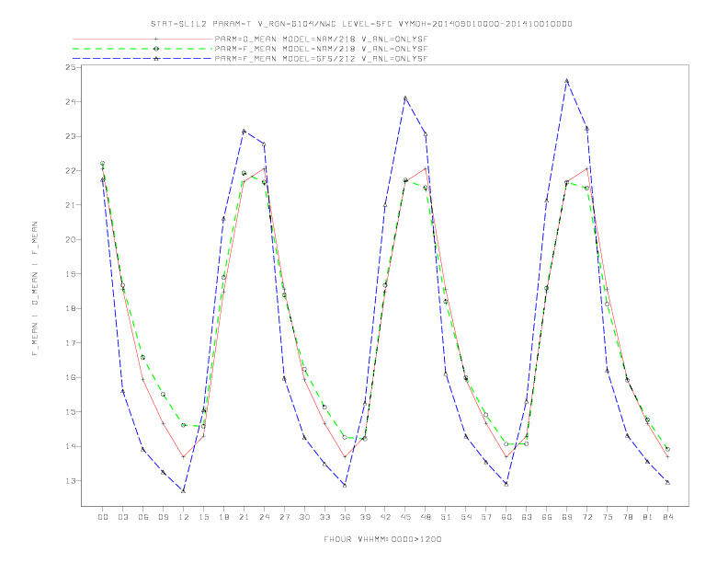728x563 pixels.
Task: Click y-axis tick value 16
Action: pyautogui.click(x=71, y=377)
